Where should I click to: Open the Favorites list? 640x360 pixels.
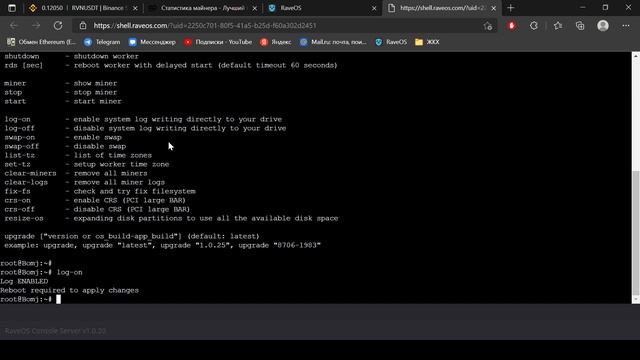(558, 26)
